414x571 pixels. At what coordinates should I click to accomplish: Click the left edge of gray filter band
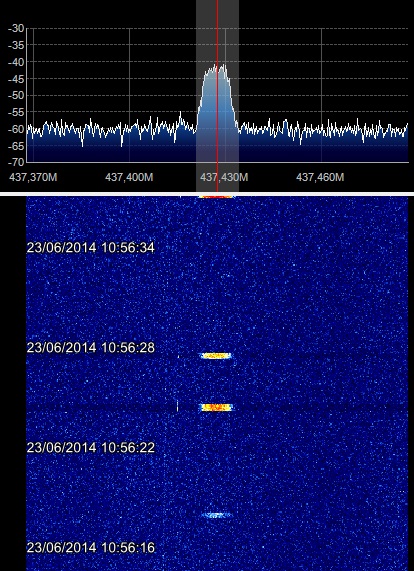tap(196, 95)
